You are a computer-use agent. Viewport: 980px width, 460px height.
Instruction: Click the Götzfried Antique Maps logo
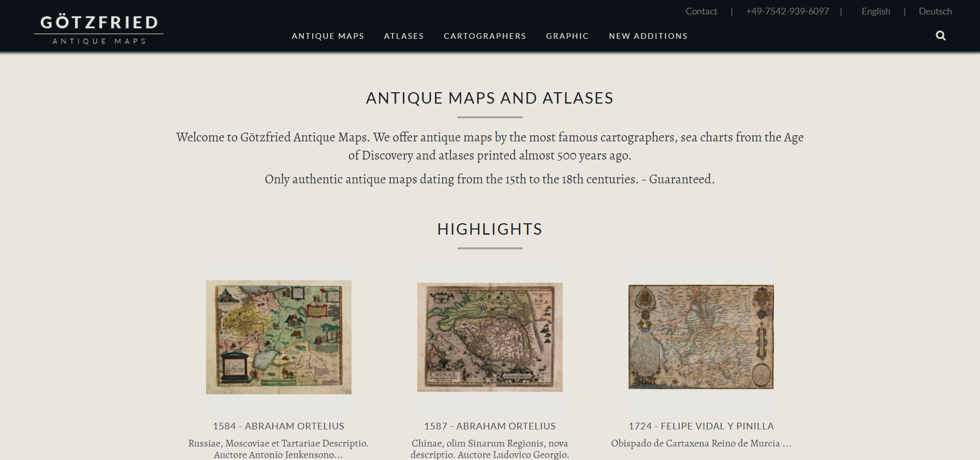(x=99, y=29)
